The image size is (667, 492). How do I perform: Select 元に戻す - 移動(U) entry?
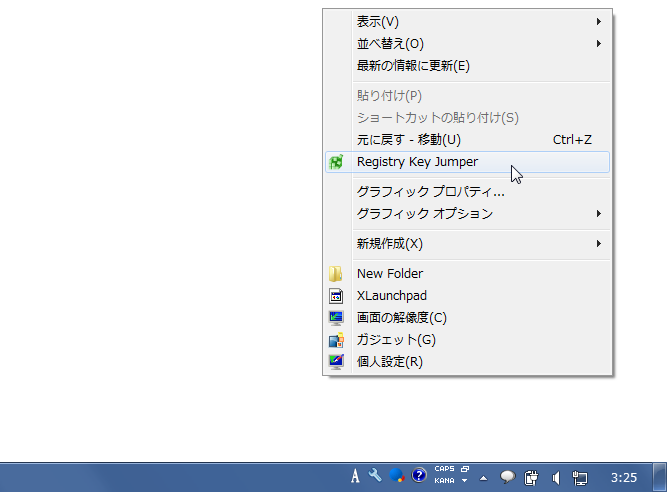[x=467, y=140]
